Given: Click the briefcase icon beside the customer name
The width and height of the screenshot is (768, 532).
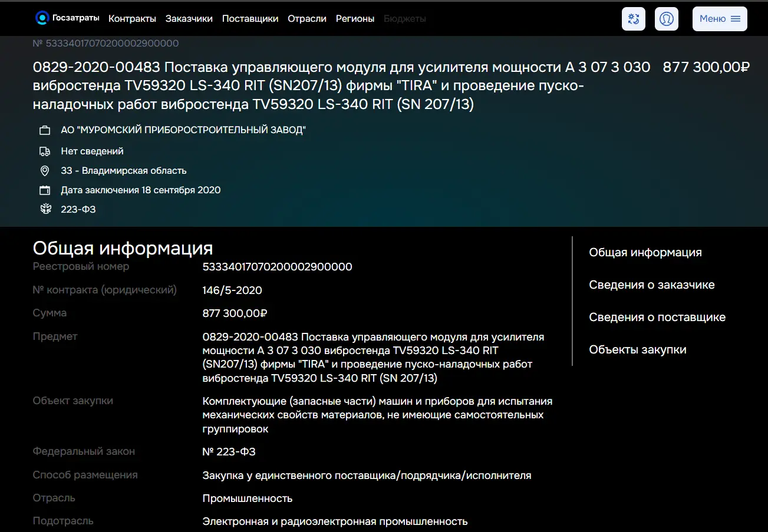Looking at the screenshot, I should coord(45,130).
